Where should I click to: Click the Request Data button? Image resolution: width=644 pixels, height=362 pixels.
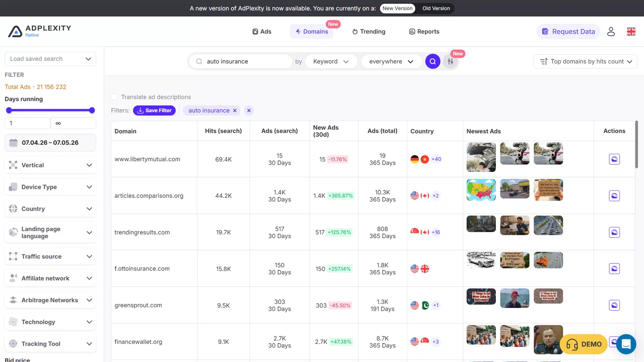coord(568,31)
